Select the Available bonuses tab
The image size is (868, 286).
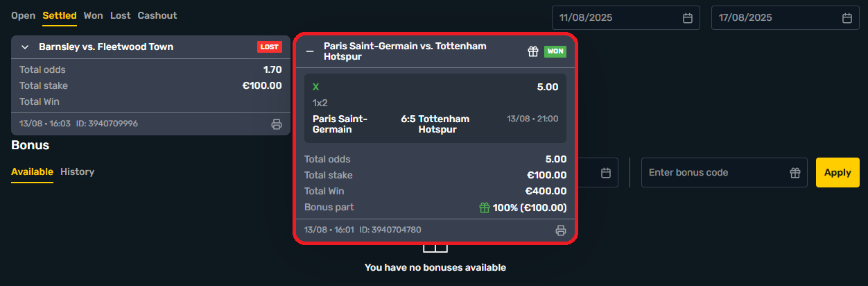(x=32, y=171)
